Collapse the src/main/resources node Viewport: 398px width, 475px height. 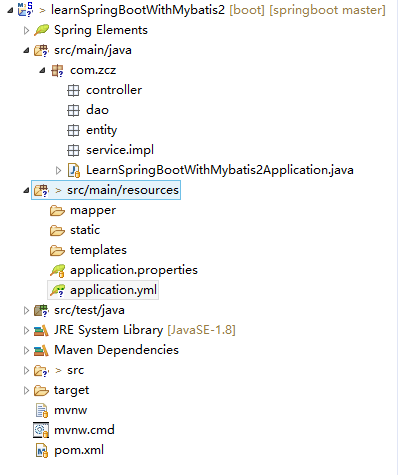pyautogui.click(x=26, y=191)
